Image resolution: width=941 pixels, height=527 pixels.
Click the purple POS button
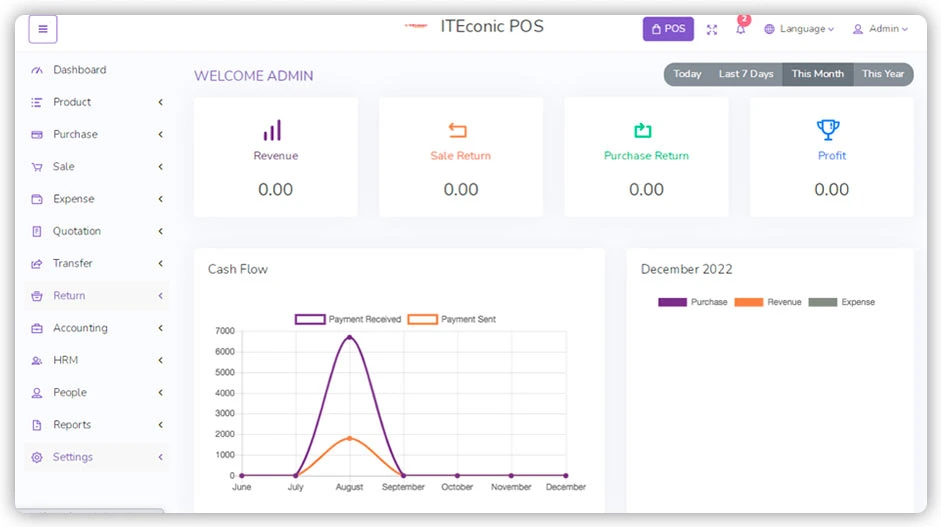(668, 29)
